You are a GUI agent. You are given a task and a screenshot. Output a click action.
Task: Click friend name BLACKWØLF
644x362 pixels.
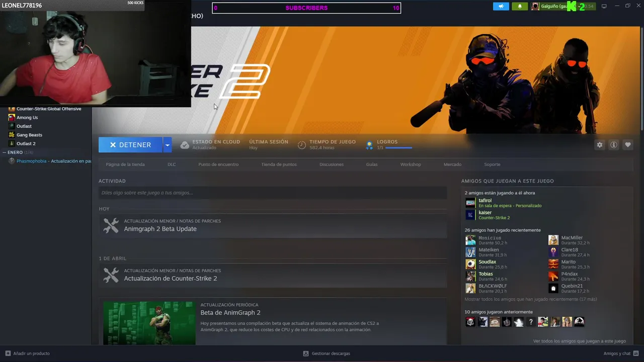click(493, 286)
